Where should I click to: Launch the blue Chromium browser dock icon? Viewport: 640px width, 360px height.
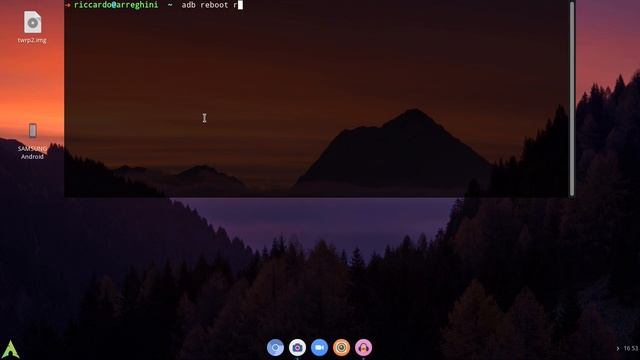pyautogui.click(x=275, y=348)
